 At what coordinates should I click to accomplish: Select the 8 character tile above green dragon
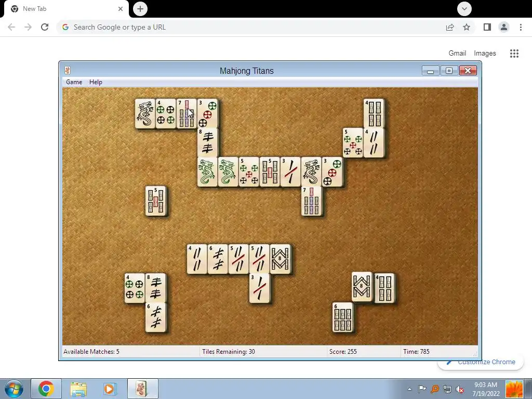click(x=207, y=142)
